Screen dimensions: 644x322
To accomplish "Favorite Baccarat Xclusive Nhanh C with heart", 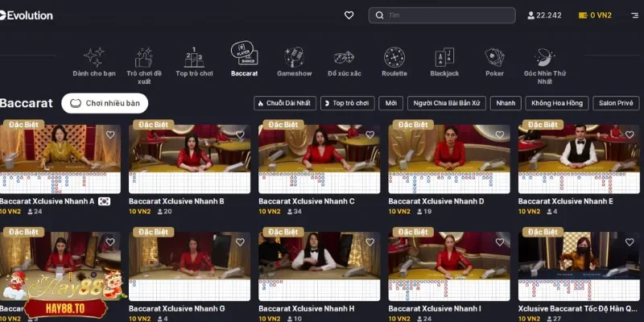I will 369,134.
